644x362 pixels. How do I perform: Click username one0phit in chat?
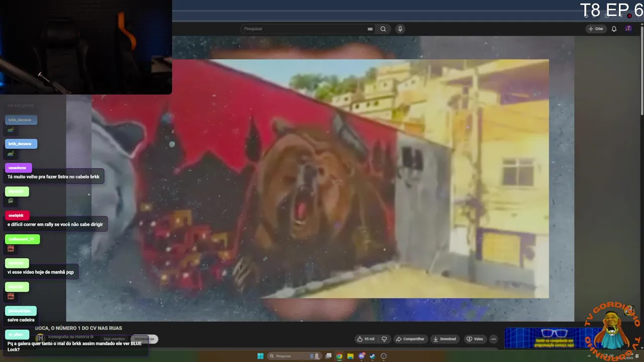tap(16, 215)
